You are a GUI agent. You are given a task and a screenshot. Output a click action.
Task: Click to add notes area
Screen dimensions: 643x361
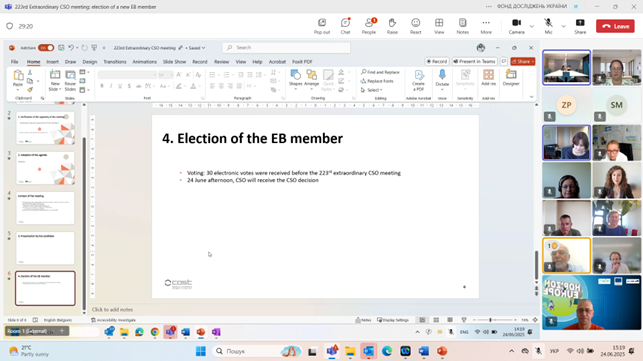coord(112,310)
